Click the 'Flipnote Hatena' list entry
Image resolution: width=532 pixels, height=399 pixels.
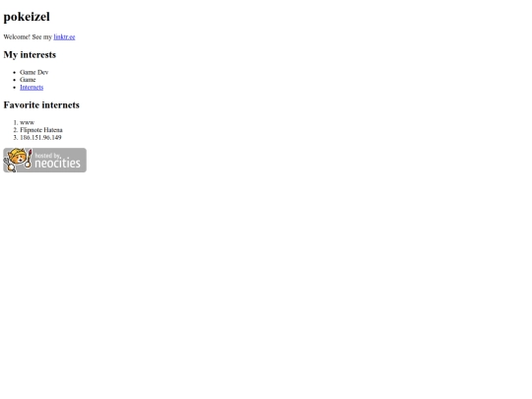41,130
